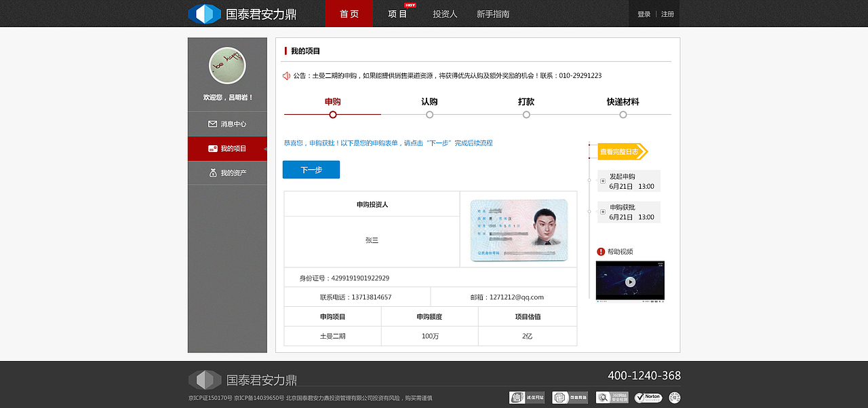Image resolution: width=868 pixels, height=408 pixels.
Task: Click the investor name 张三
Action: (372, 240)
